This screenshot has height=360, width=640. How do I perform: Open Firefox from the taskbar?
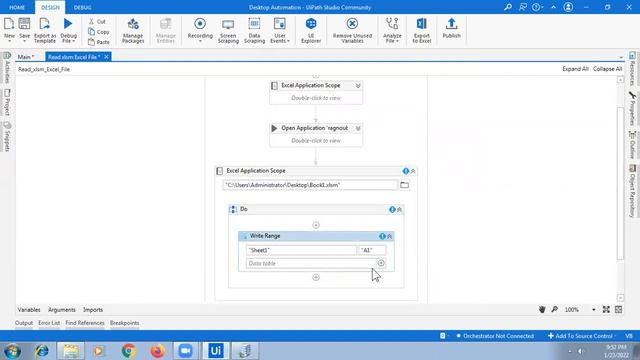point(157,351)
